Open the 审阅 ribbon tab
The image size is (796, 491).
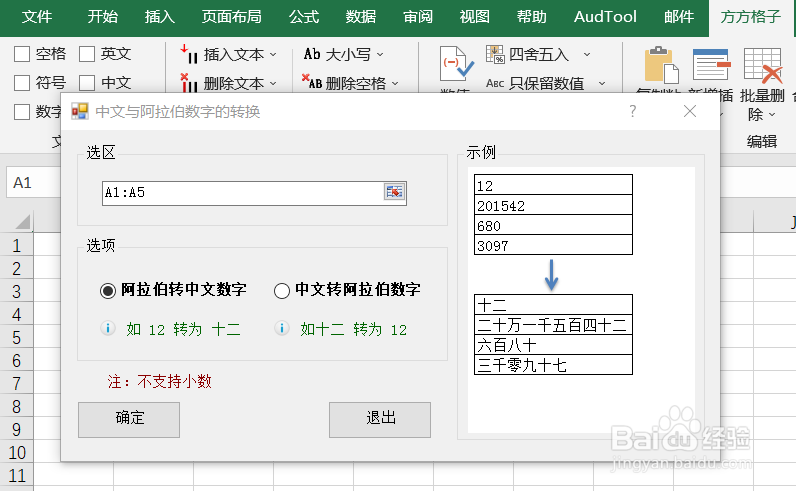coord(418,17)
